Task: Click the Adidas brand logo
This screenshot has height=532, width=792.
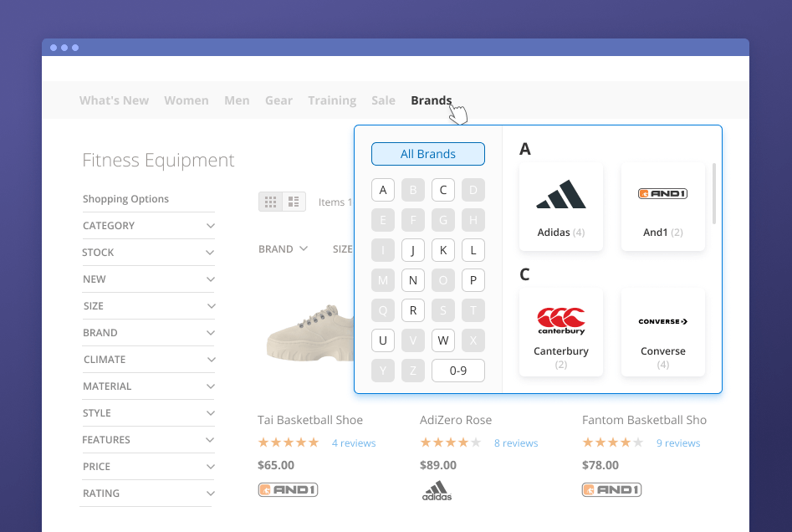Action: [x=561, y=195]
